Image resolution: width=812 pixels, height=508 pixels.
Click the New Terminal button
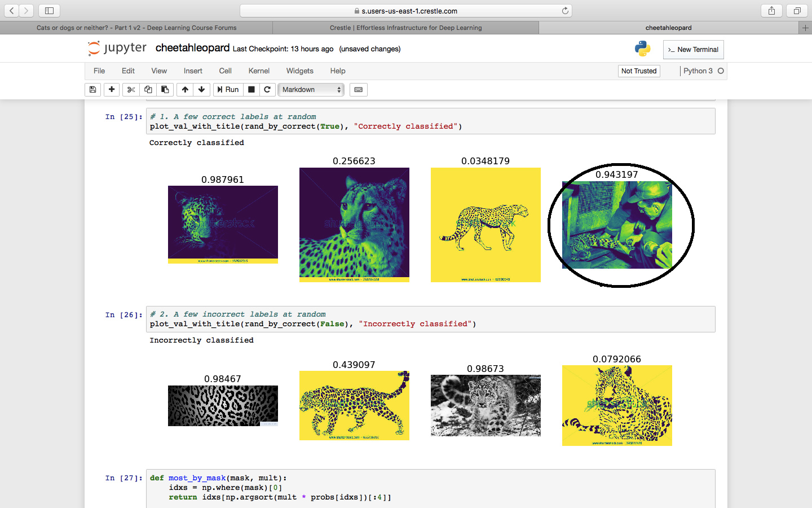click(693, 50)
